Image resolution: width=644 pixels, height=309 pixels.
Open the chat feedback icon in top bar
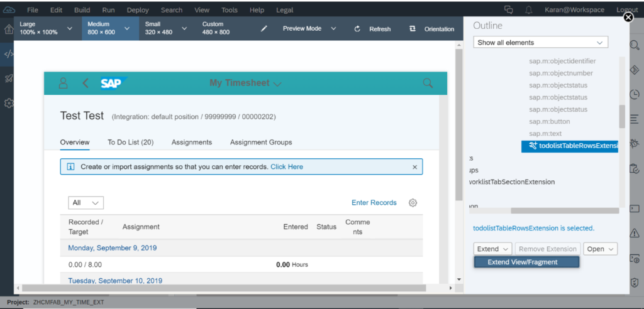tap(509, 10)
